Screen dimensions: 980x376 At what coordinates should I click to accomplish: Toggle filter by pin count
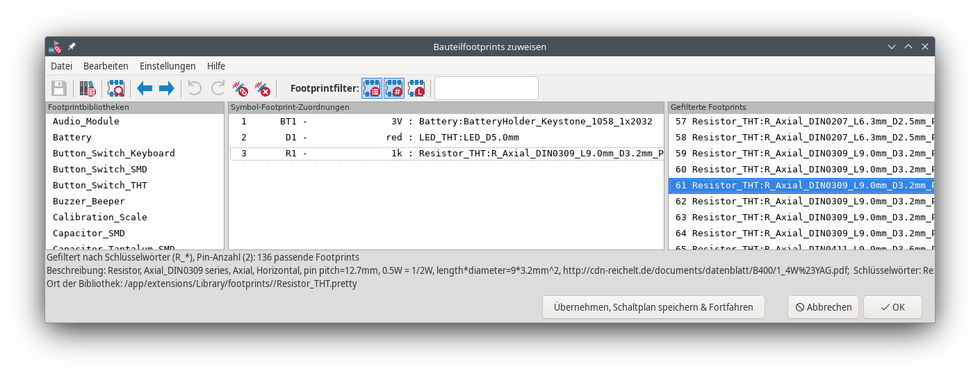tap(394, 88)
